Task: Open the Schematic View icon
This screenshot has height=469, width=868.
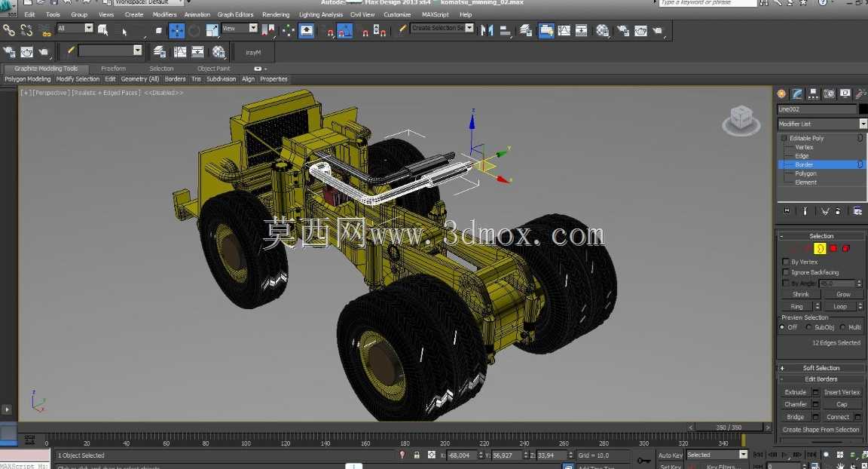Action: (581, 30)
